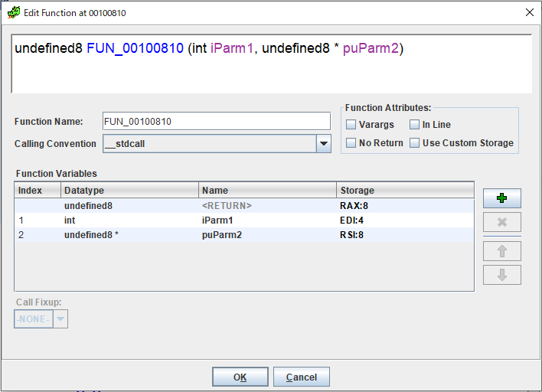The height and width of the screenshot is (392, 542).
Task: Click the move variable up arrow
Action: 501,251
